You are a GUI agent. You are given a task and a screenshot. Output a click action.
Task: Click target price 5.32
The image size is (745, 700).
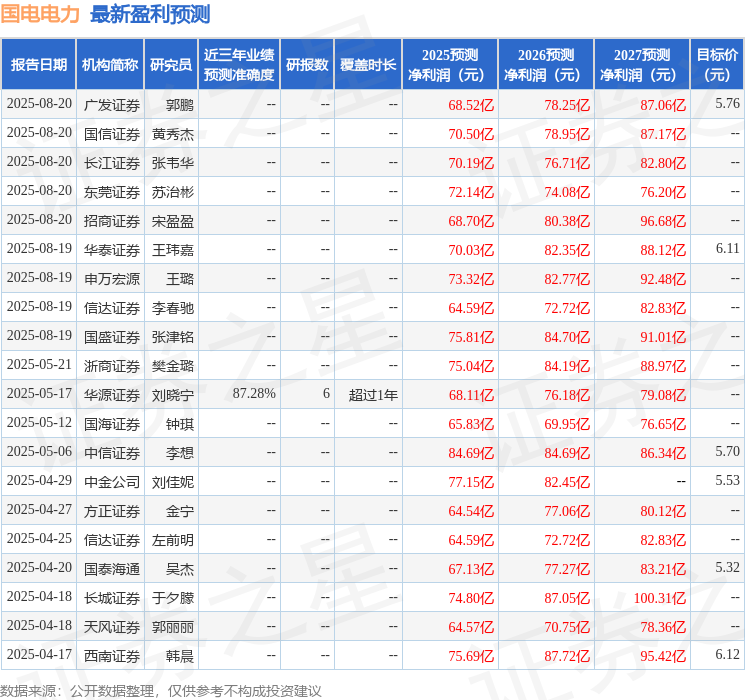tap(727, 567)
